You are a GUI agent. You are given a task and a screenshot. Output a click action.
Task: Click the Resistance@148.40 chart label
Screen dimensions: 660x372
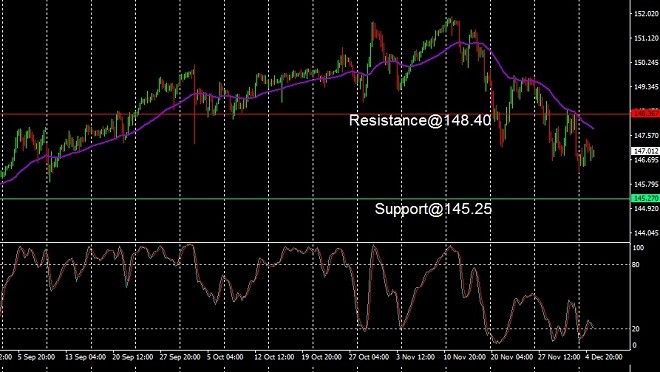tap(420, 121)
